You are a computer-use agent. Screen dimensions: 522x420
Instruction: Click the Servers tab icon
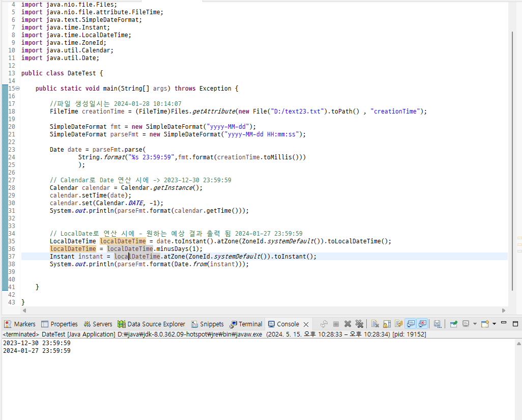point(87,324)
